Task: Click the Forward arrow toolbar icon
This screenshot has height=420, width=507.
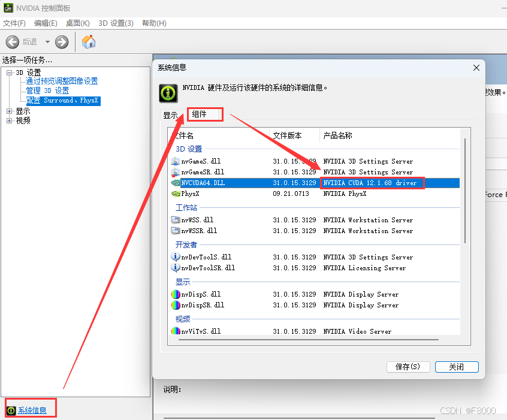Action: tap(62, 42)
